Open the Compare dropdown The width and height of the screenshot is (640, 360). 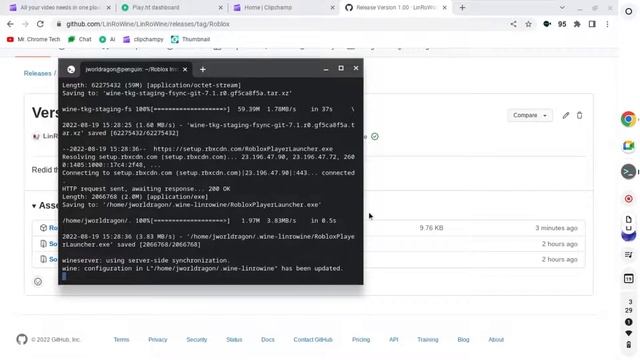coord(529,116)
